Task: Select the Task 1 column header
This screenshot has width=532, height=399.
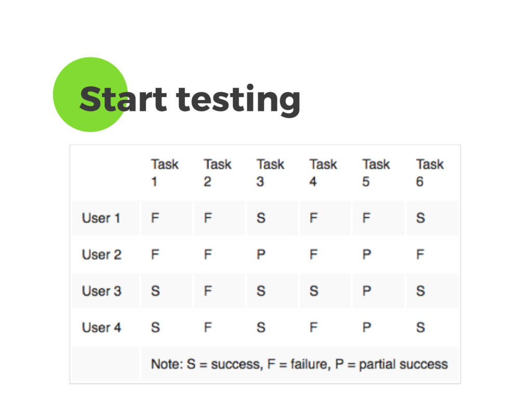Action: coord(165,172)
